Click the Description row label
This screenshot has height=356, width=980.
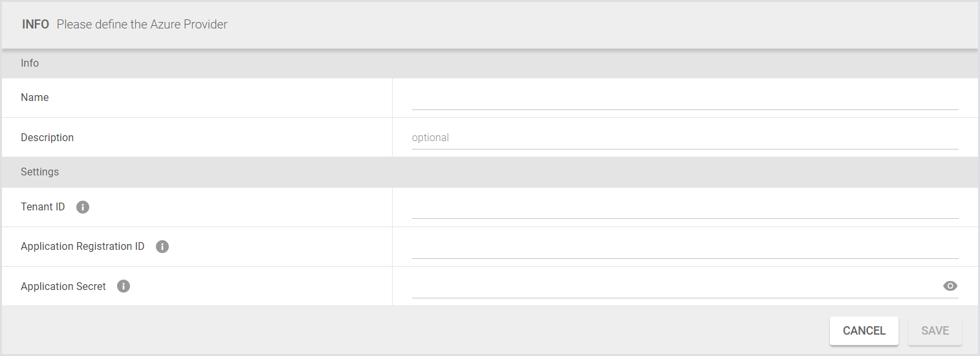[x=47, y=137]
